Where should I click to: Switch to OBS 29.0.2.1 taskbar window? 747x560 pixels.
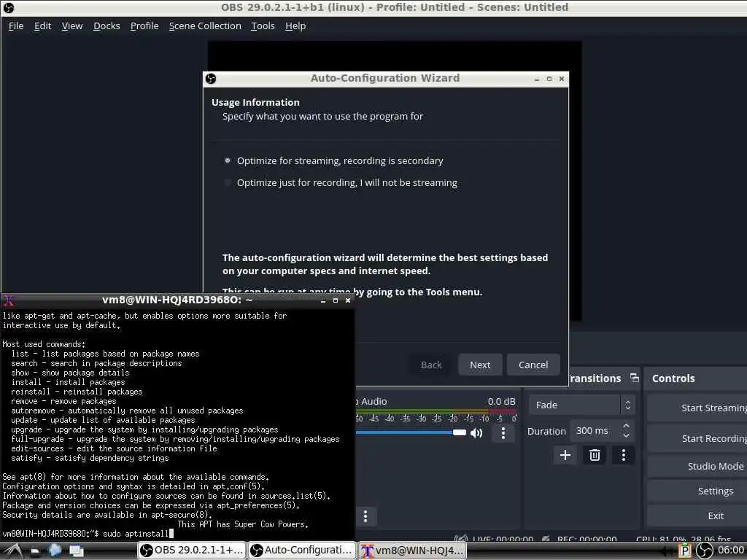pos(192,551)
